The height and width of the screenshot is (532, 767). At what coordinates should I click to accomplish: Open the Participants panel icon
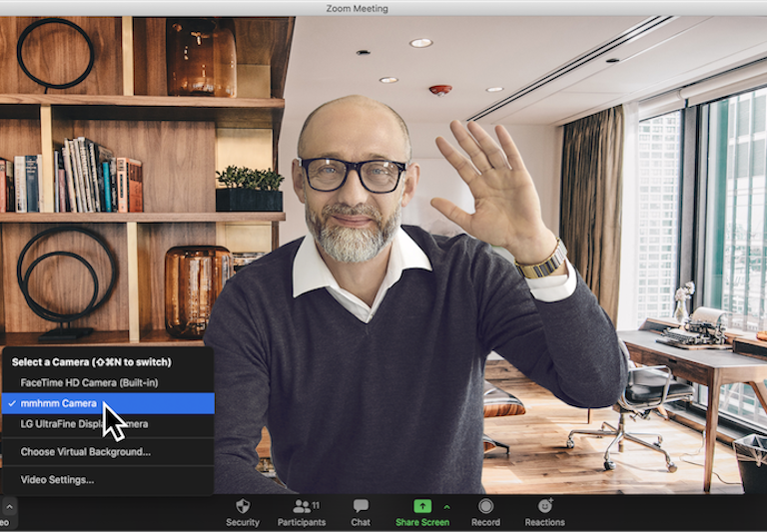[300, 506]
